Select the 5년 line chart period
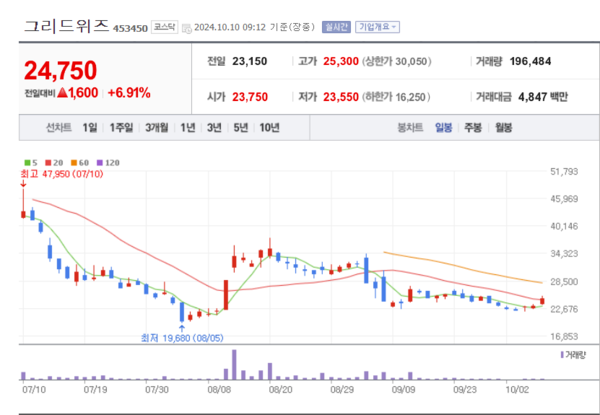This screenshot has height=415, width=600. 241,128
